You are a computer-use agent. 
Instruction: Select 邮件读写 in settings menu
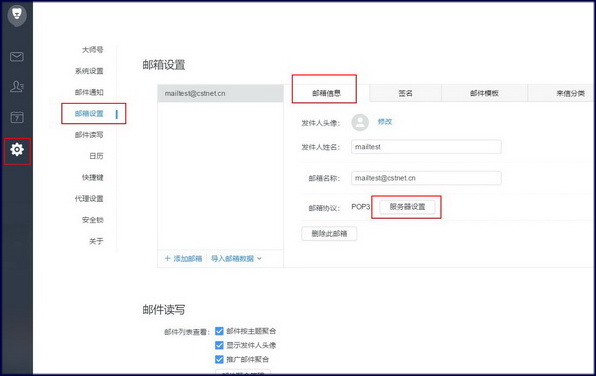(x=89, y=135)
